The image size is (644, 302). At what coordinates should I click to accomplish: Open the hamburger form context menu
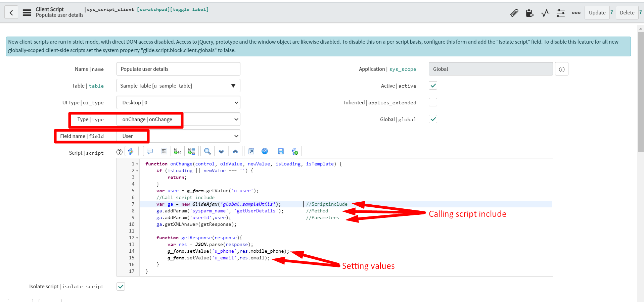pos(27,13)
